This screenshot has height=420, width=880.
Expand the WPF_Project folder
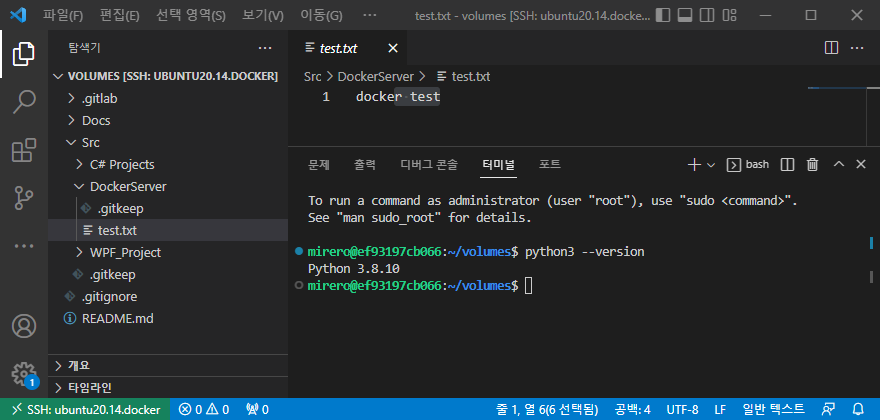click(168, 252)
